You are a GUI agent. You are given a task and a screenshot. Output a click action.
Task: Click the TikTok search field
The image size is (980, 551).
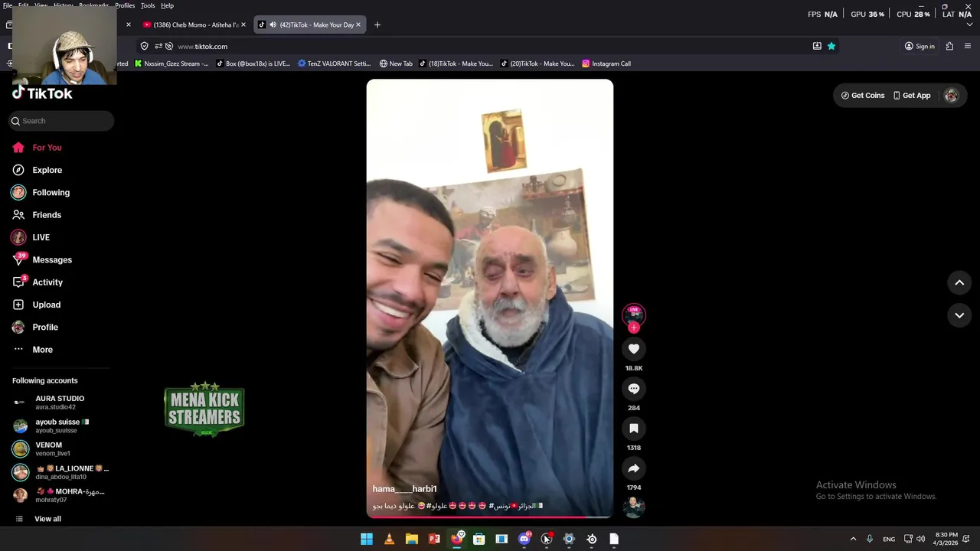(x=61, y=121)
